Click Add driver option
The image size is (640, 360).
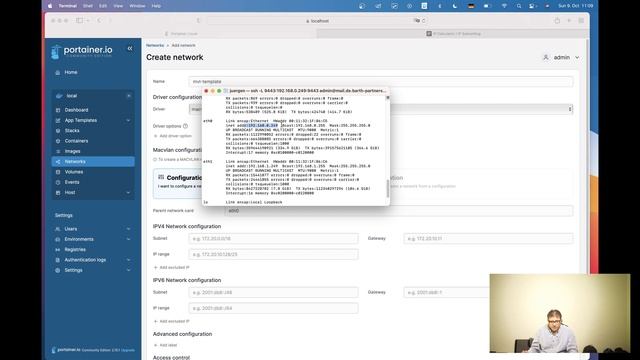coord(173,136)
